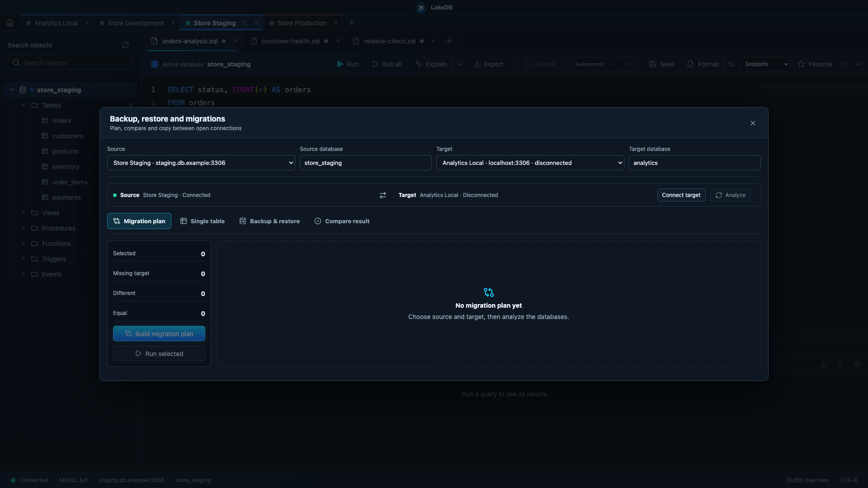Image resolution: width=868 pixels, height=488 pixels.
Task: Expand the Functions folder
Action: pos(23,244)
